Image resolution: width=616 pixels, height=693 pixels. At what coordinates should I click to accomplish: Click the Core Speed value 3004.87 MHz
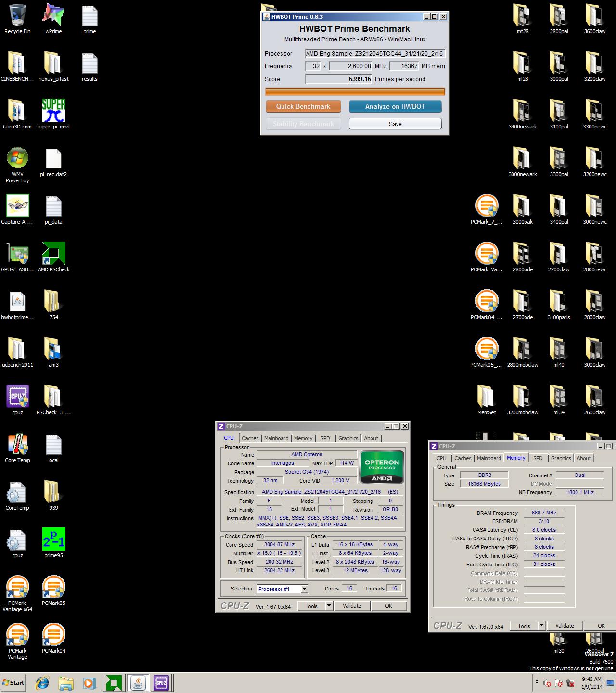click(280, 545)
